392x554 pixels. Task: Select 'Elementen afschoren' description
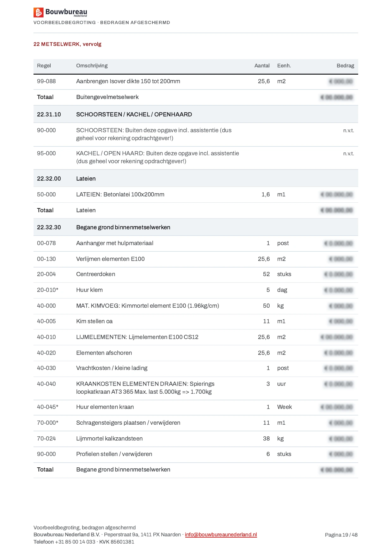(x=104, y=353)
